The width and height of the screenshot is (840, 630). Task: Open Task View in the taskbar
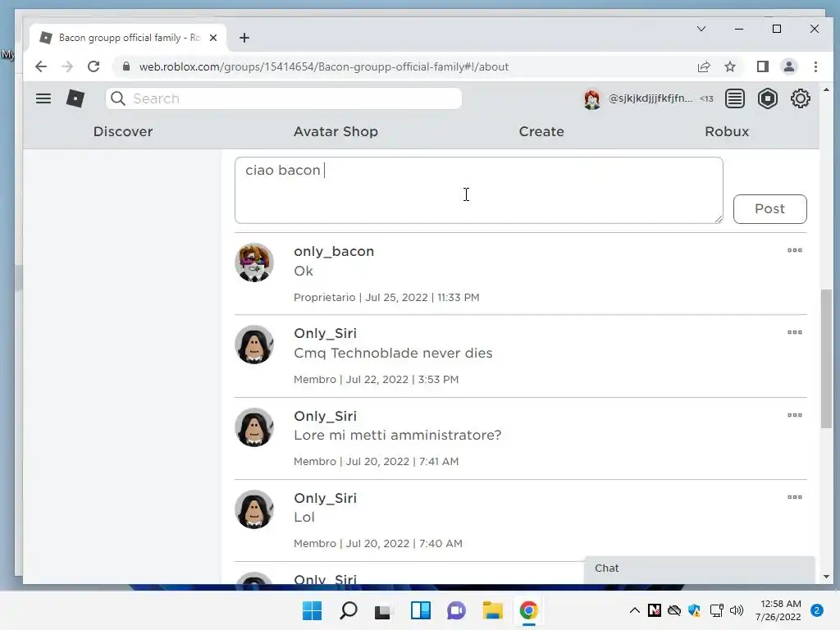point(382,610)
